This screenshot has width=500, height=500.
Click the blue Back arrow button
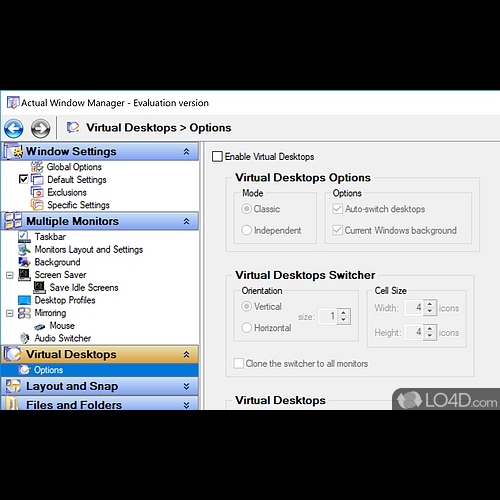14,128
